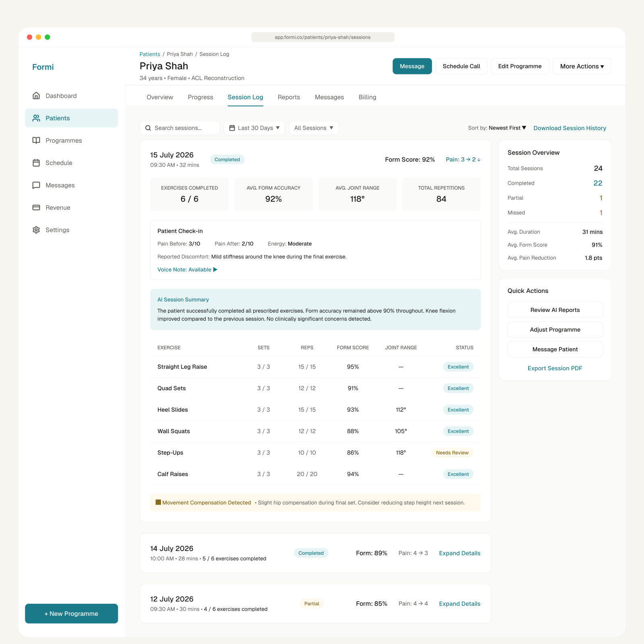Screen dimensions: 644x644
Task: Open Revenue in the sidebar
Action: coord(72,208)
